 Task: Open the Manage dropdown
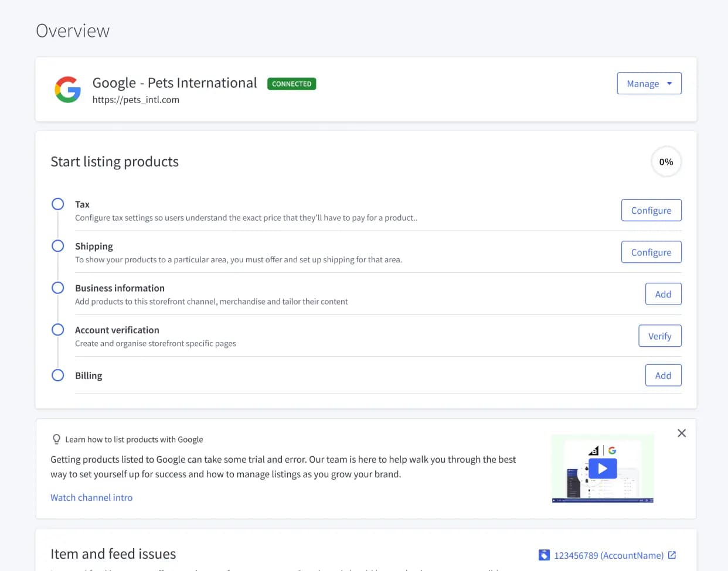[649, 83]
